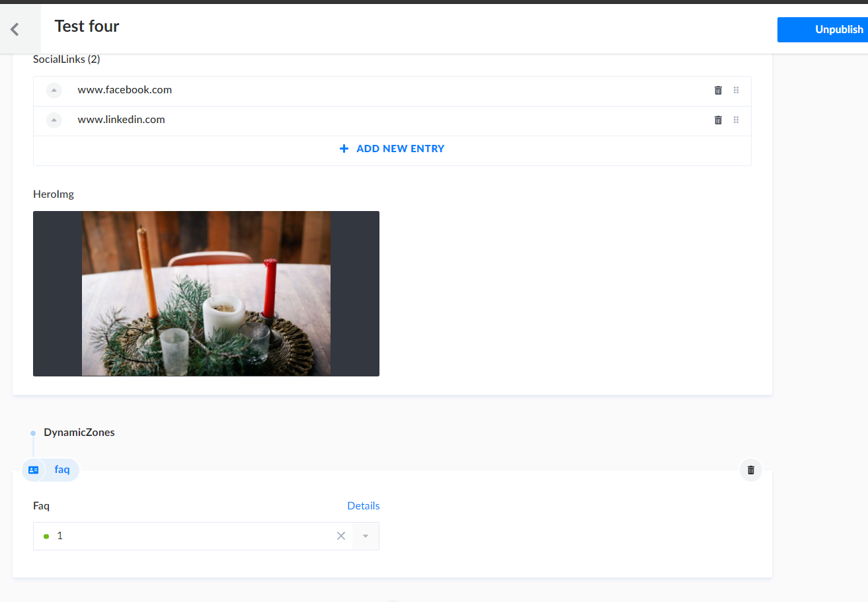
Task: Delete the www.facebook.com social link entry
Action: tap(718, 90)
